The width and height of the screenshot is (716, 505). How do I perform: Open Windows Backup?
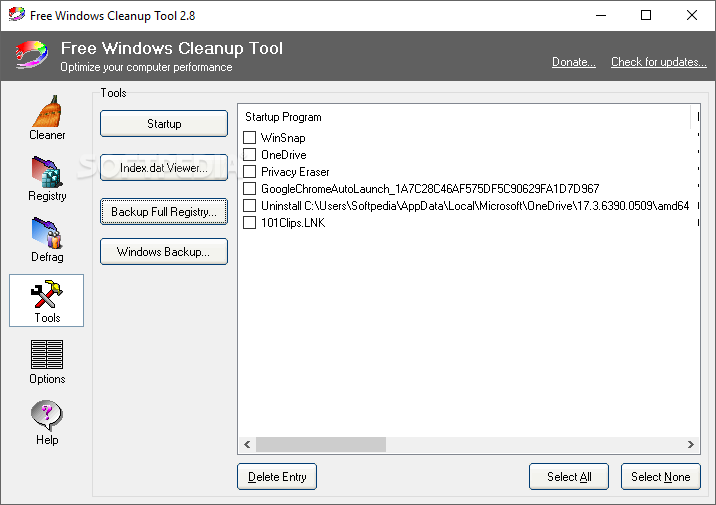point(164,252)
